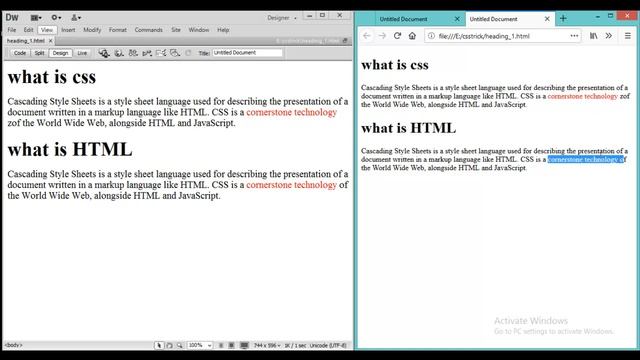Click the Dreamweaver DW logo icon
This screenshot has height=360, width=640.
(x=12, y=18)
